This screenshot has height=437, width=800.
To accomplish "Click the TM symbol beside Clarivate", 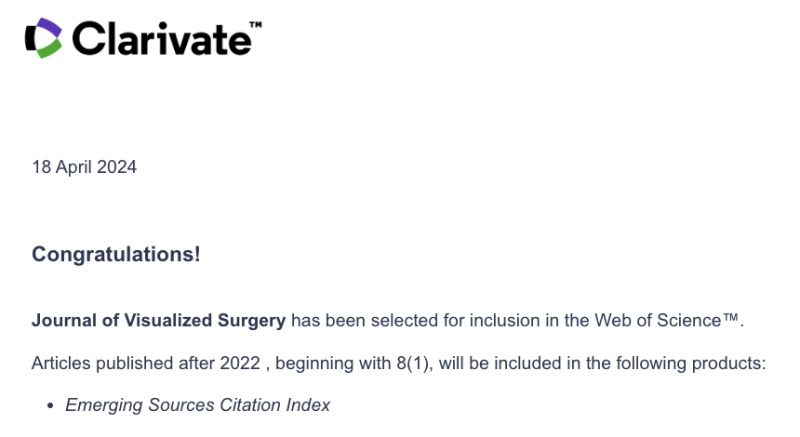I will coord(256,24).
